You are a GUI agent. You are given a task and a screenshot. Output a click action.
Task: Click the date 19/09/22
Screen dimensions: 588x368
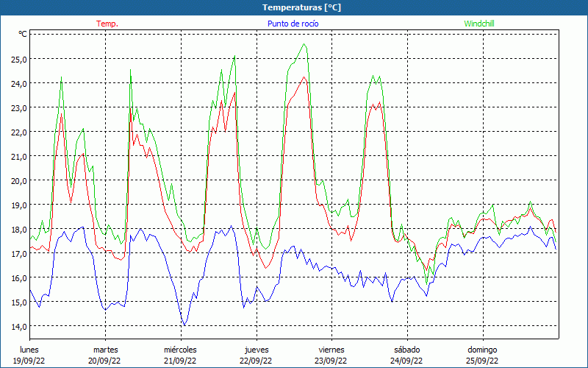(29, 361)
